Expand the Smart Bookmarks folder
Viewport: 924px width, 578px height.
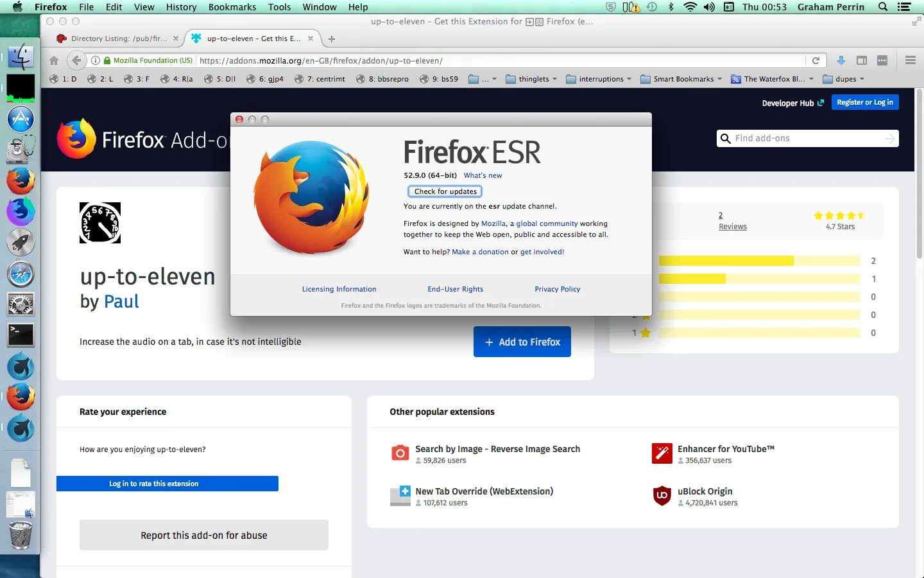click(681, 79)
